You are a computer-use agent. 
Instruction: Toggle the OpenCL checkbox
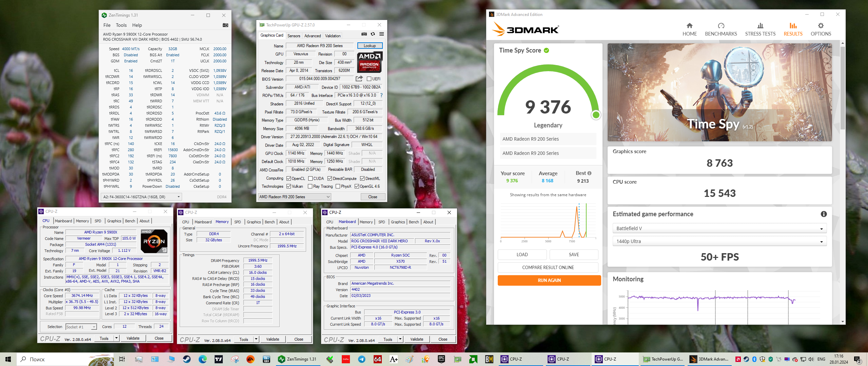[x=289, y=179]
